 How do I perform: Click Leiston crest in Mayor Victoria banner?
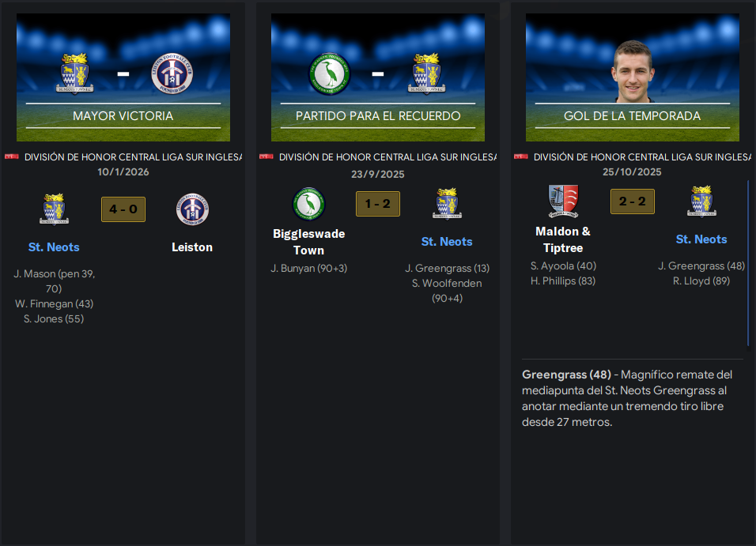pos(172,73)
